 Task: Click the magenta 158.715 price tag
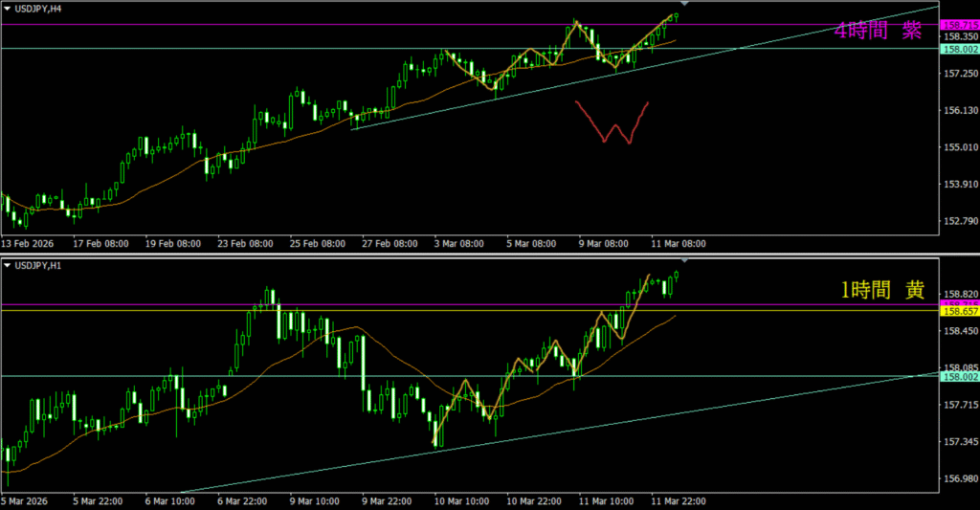tap(958, 24)
